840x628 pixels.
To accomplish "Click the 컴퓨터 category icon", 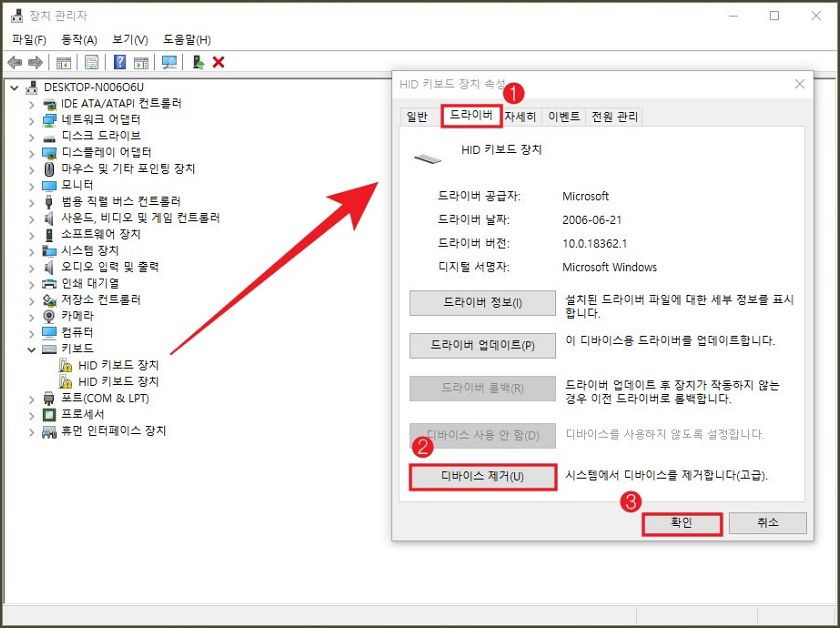I will (x=49, y=333).
